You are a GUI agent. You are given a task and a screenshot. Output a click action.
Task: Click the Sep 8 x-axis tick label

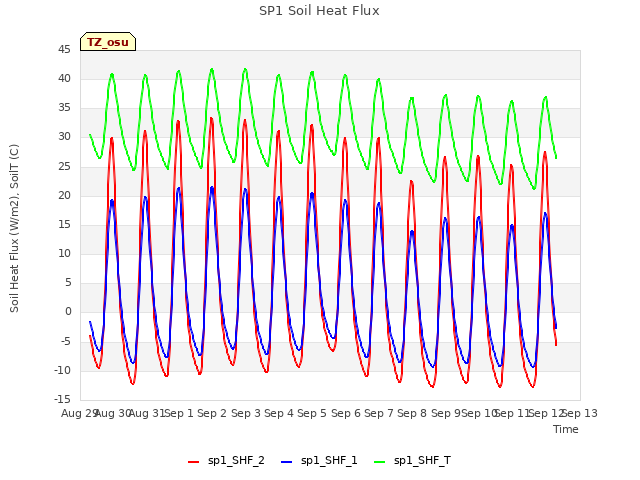pyautogui.click(x=412, y=413)
